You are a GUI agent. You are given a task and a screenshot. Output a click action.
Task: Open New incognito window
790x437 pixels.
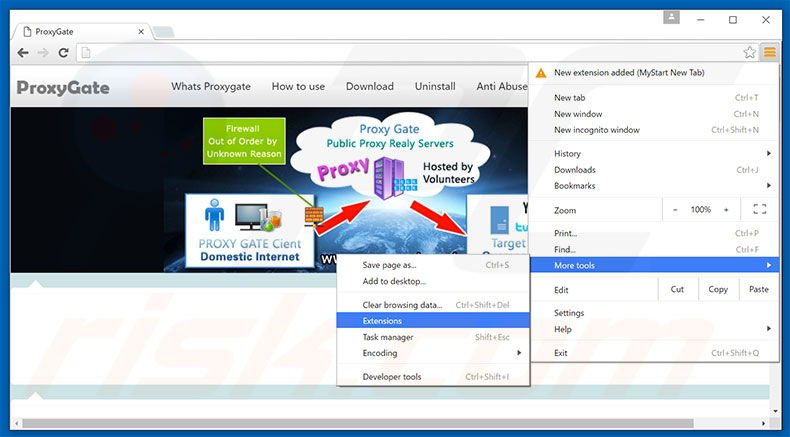pyautogui.click(x=654, y=130)
